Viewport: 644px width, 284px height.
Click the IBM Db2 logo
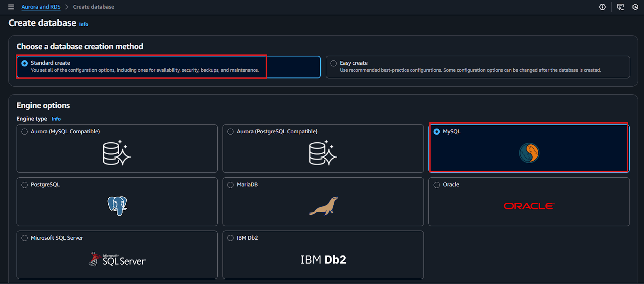coord(323,259)
